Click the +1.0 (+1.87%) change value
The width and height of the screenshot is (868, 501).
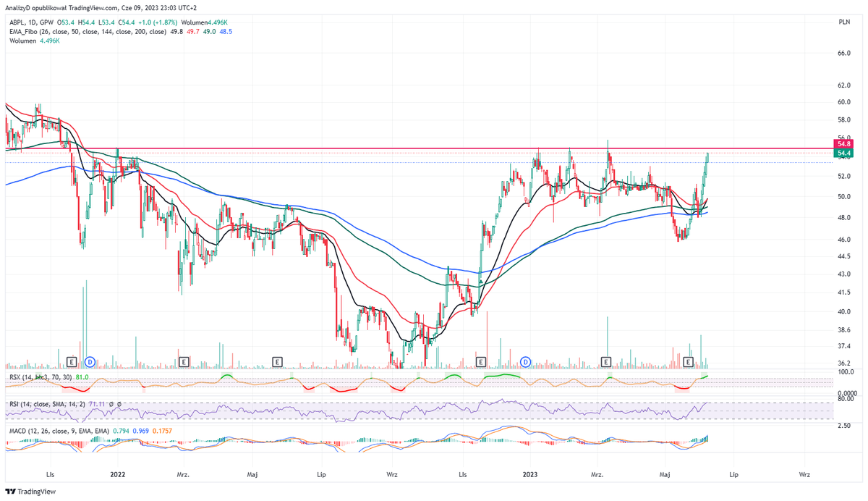tap(156, 22)
